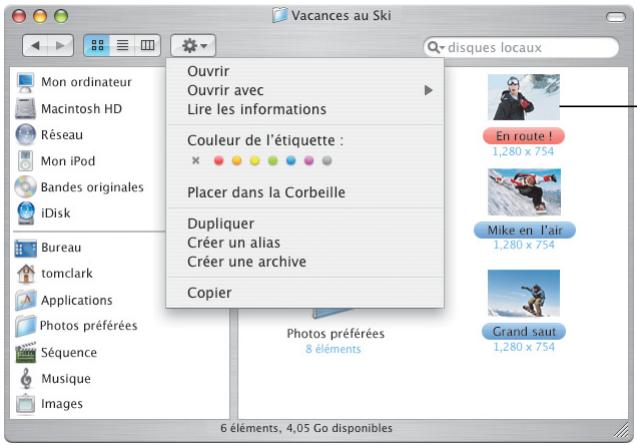
Task: Select Dupliquer menu item
Action: pos(305,224)
